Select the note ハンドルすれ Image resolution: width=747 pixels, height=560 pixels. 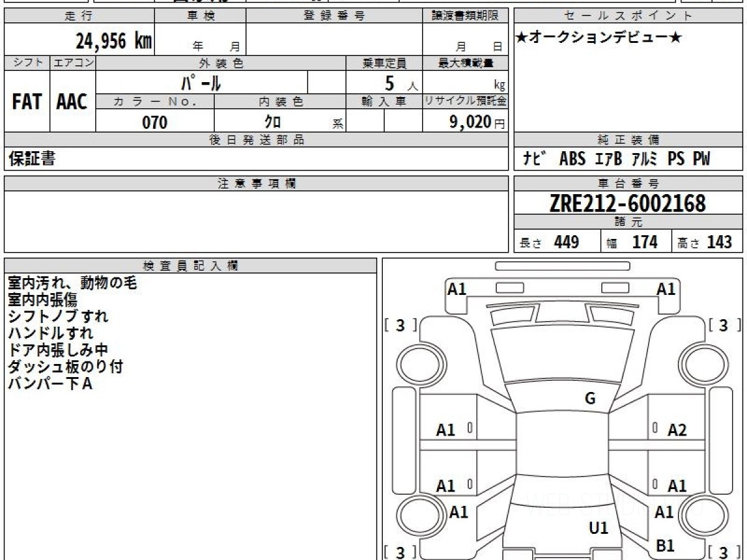[x=50, y=334]
